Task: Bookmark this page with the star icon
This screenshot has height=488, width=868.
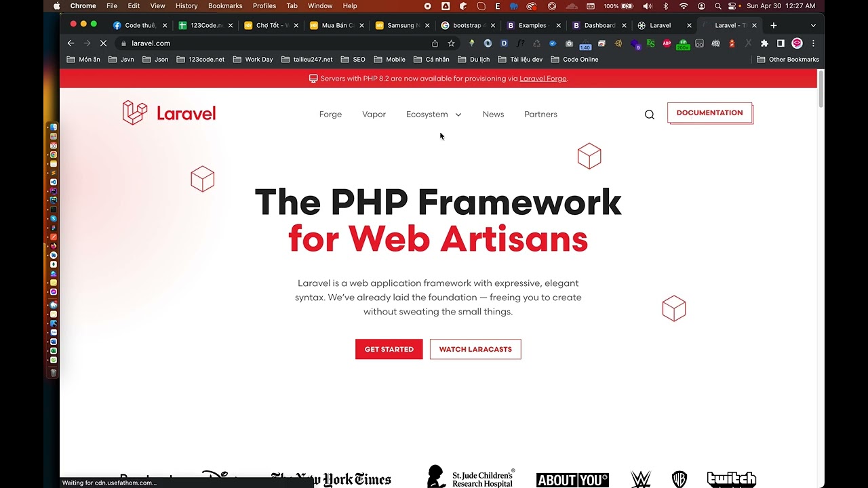Action: click(451, 43)
